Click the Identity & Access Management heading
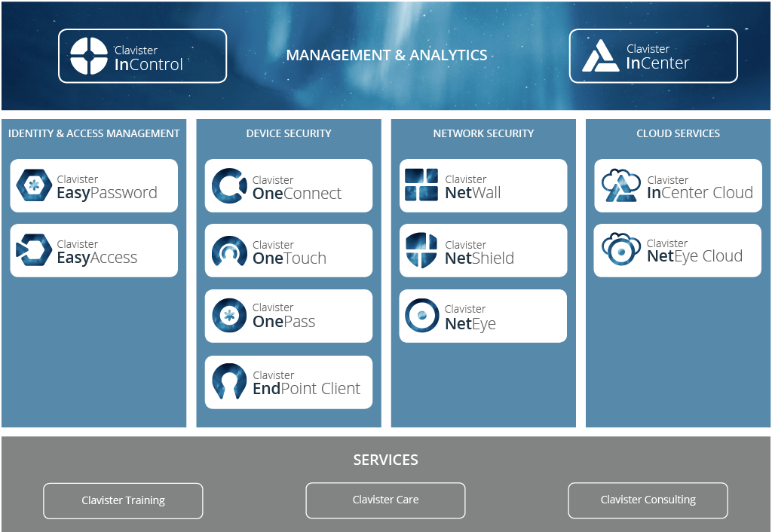This screenshot has width=772, height=532. pyautogui.click(x=94, y=133)
